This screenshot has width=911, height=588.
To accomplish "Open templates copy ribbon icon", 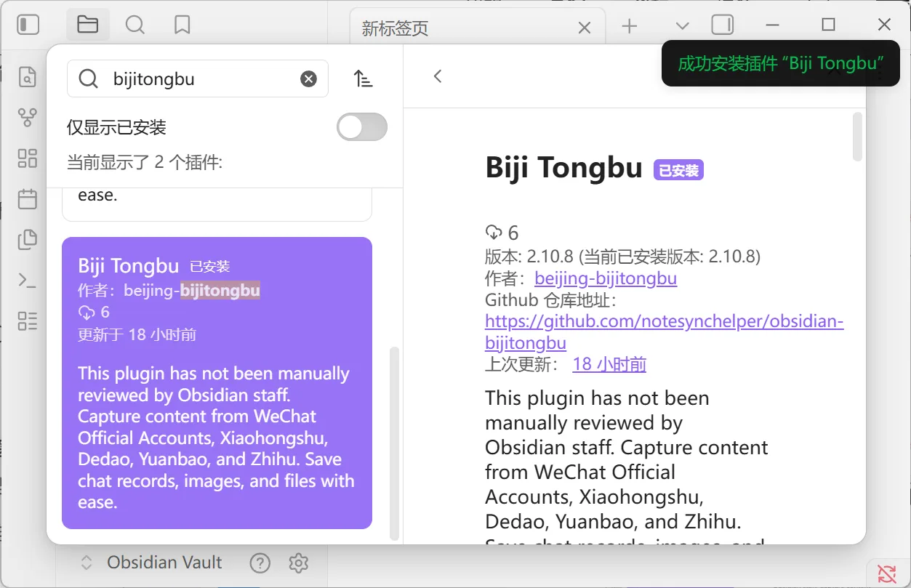I will (28, 239).
